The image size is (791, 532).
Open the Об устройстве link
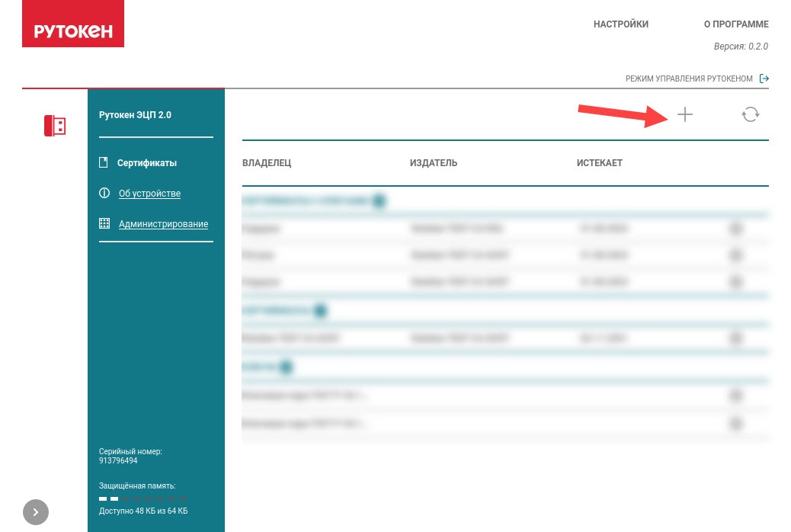pos(149,194)
